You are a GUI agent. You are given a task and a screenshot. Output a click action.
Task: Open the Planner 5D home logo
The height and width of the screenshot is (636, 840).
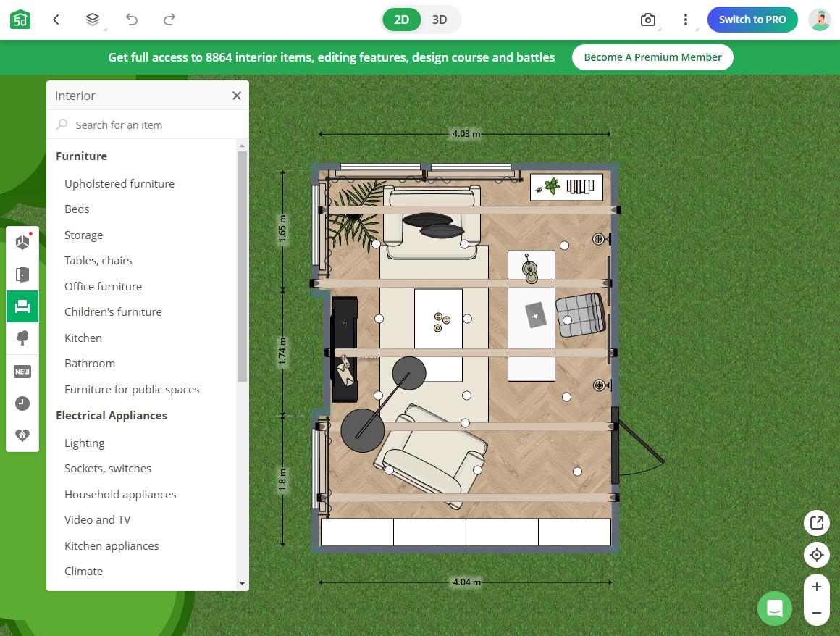click(x=20, y=20)
